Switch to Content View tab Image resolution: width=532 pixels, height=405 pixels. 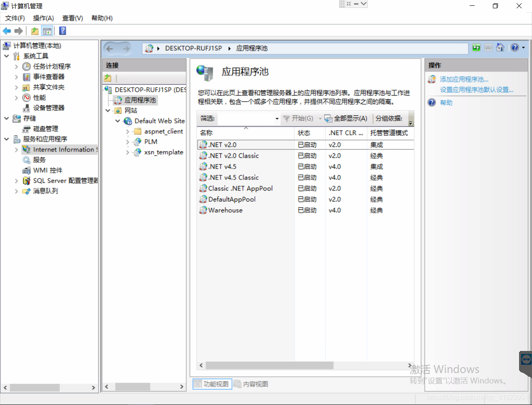[x=251, y=384]
